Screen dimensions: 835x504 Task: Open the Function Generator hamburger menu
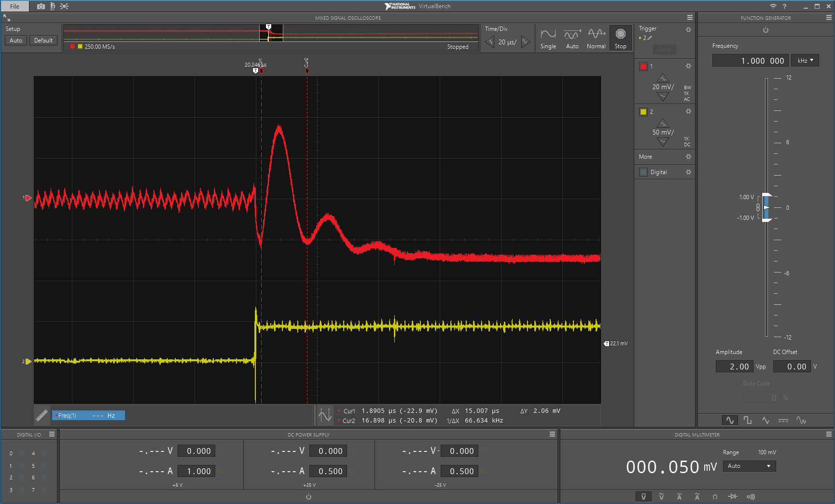tap(829, 17)
